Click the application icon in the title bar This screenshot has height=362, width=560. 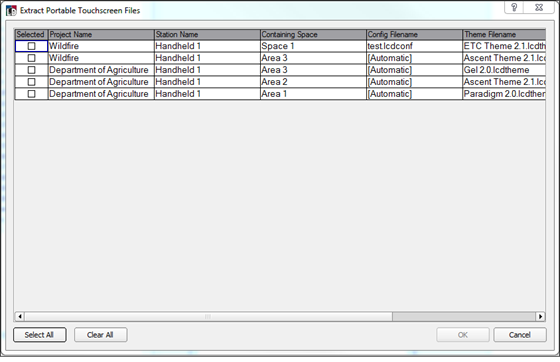point(11,10)
